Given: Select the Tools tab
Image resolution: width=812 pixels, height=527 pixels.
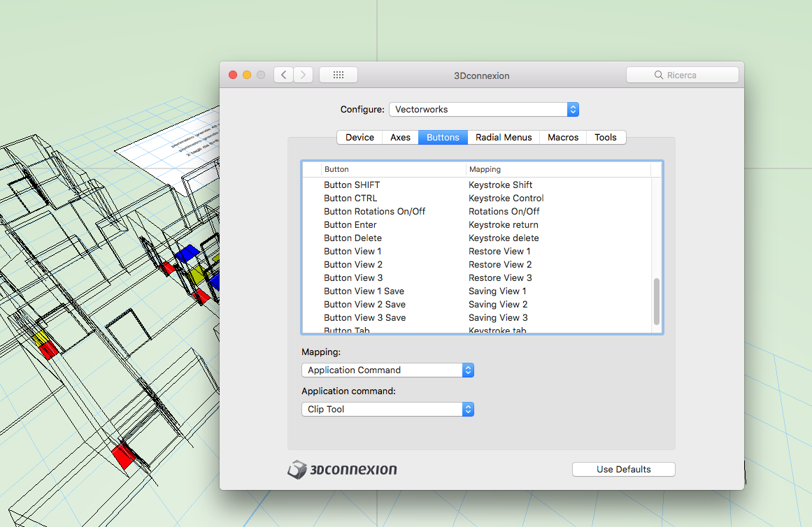Looking at the screenshot, I should click(x=606, y=137).
